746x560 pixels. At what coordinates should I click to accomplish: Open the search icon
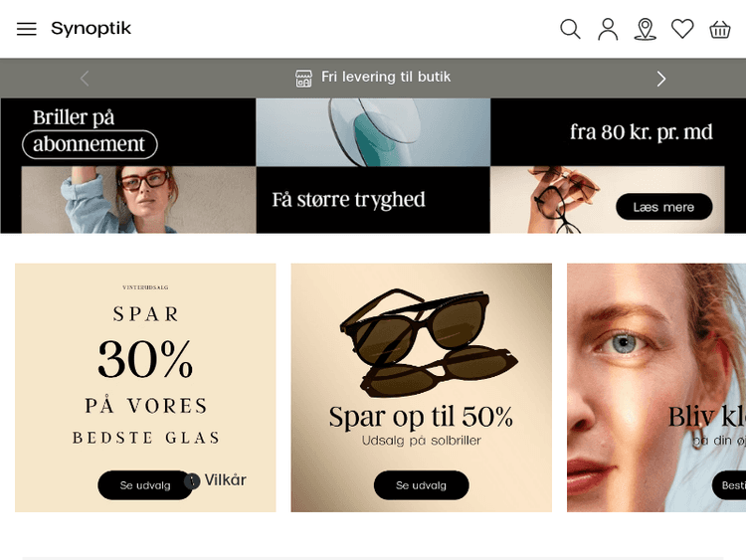[x=570, y=29]
